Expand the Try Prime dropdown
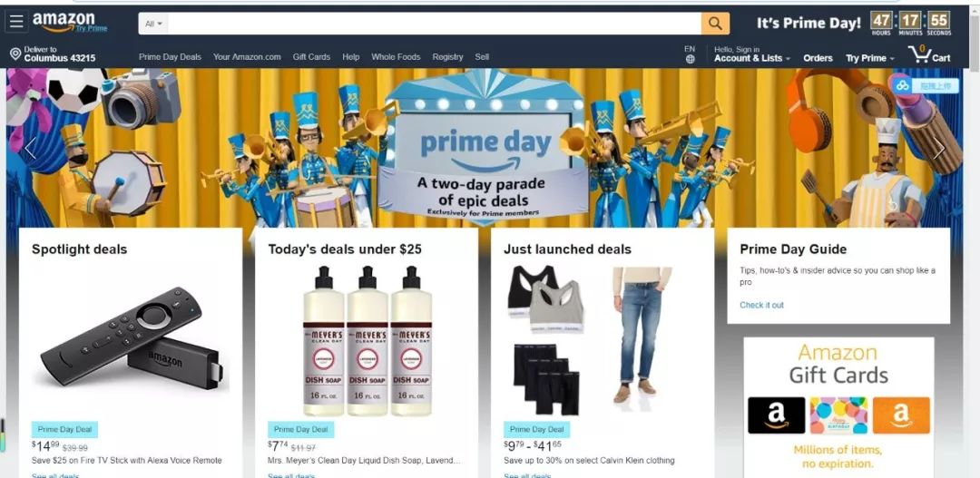Image resolution: width=980 pixels, height=478 pixels. point(869,58)
